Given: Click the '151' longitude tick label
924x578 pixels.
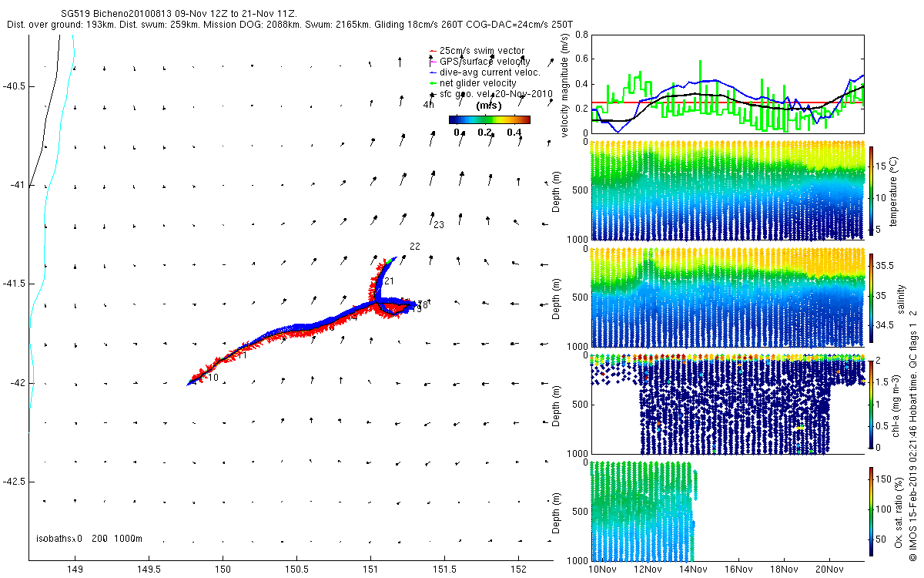Looking at the screenshot, I should point(370,570).
